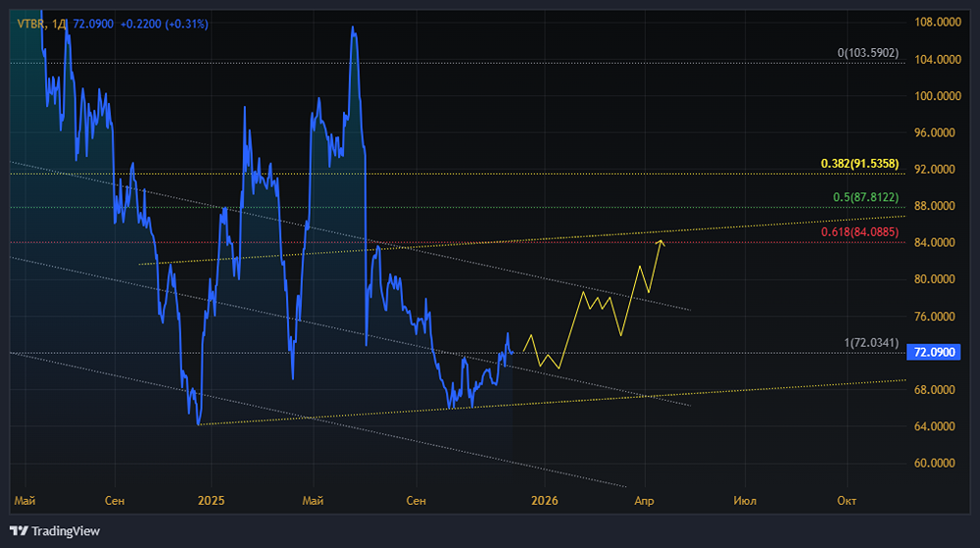Select the 0.5(87.8122) Fibonacci level label

(x=865, y=197)
